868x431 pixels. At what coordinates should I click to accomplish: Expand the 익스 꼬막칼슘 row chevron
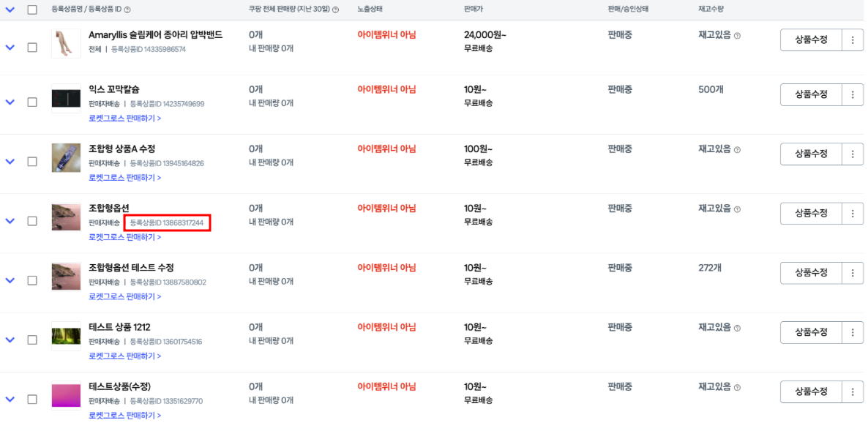point(10,102)
